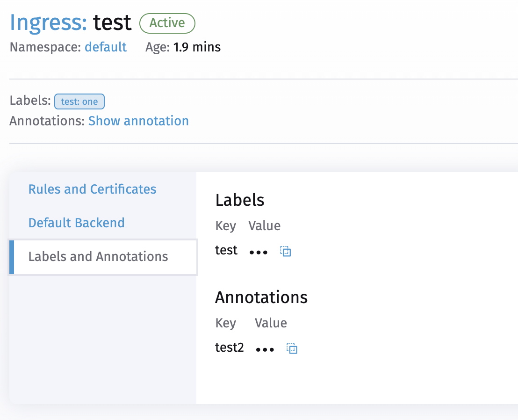This screenshot has width=518, height=420.
Task: Click the test: one label badge
Action: point(79,101)
